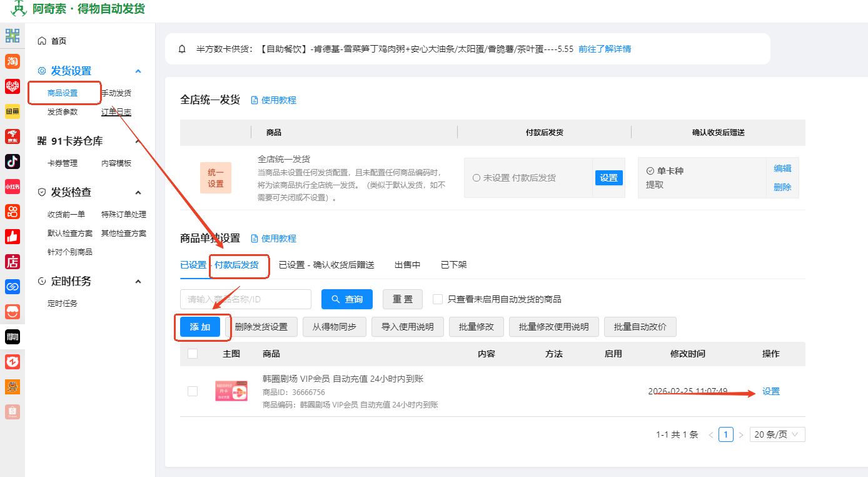Image resolution: width=868 pixels, height=477 pixels.
Task: Click the notification bell icon in announcement bar
Action: [183, 49]
